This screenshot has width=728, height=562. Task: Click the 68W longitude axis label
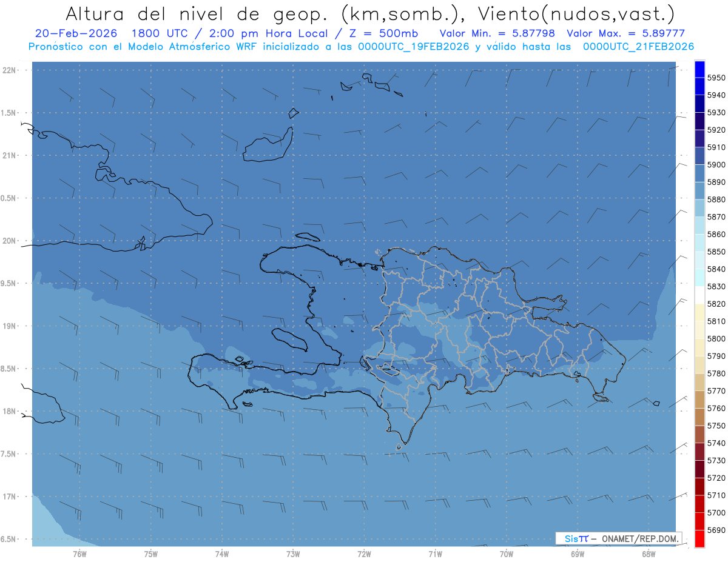[x=649, y=554]
